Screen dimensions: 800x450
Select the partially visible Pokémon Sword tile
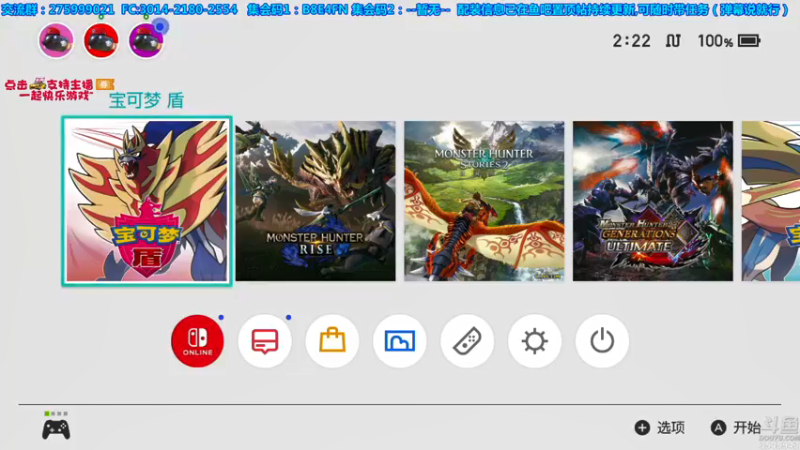pyautogui.click(x=770, y=201)
